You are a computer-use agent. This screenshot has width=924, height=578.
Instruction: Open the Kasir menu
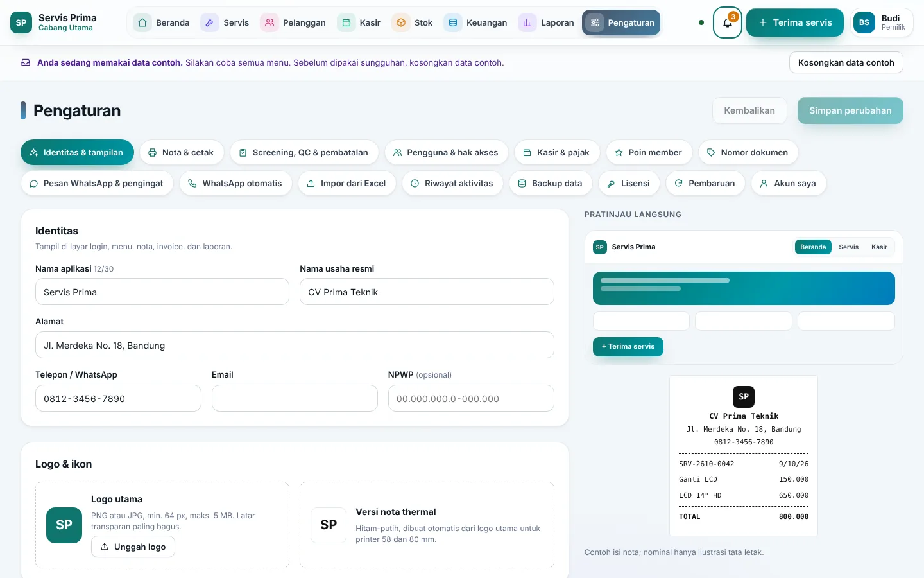click(359, 22)
